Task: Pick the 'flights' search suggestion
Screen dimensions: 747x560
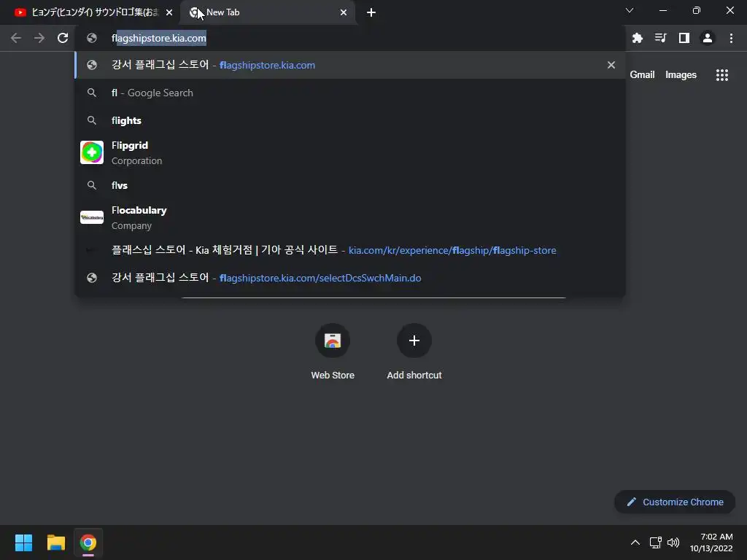Action: [350, 120]
